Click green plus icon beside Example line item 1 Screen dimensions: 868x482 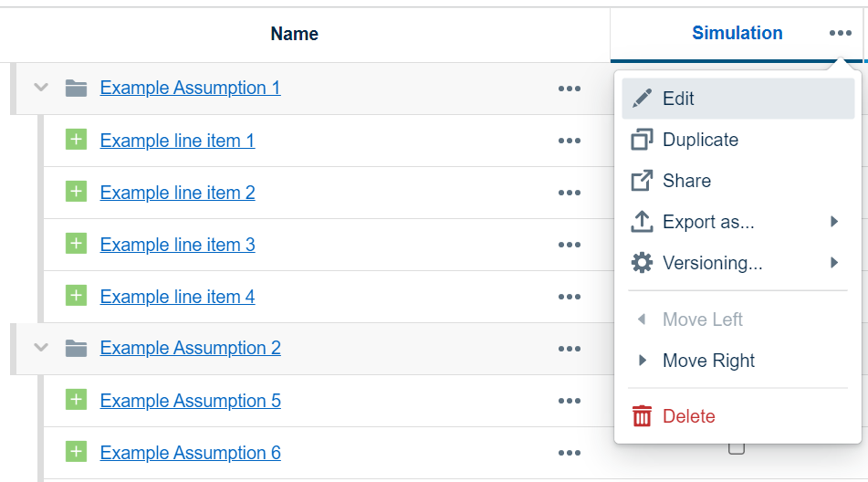point(77,140)
